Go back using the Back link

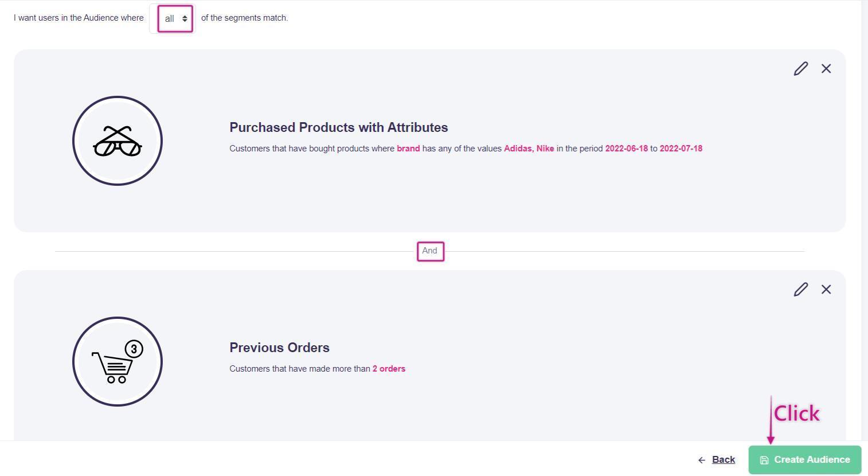click(723, 460)
